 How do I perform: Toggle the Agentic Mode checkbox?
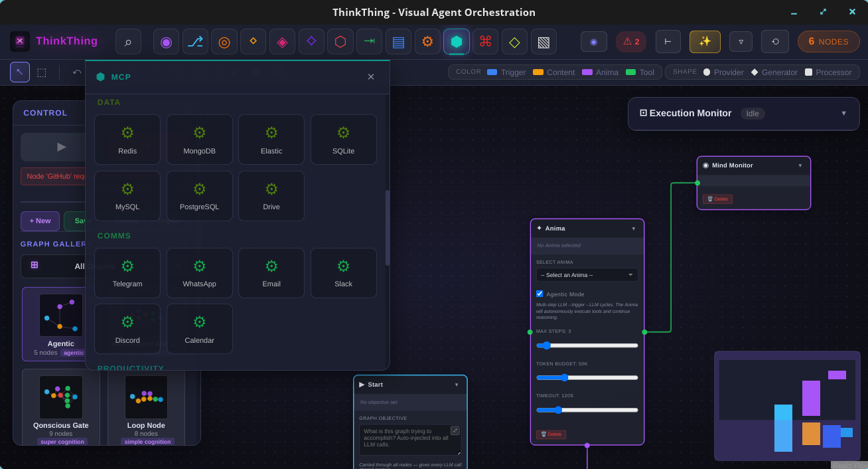point(540,294)
